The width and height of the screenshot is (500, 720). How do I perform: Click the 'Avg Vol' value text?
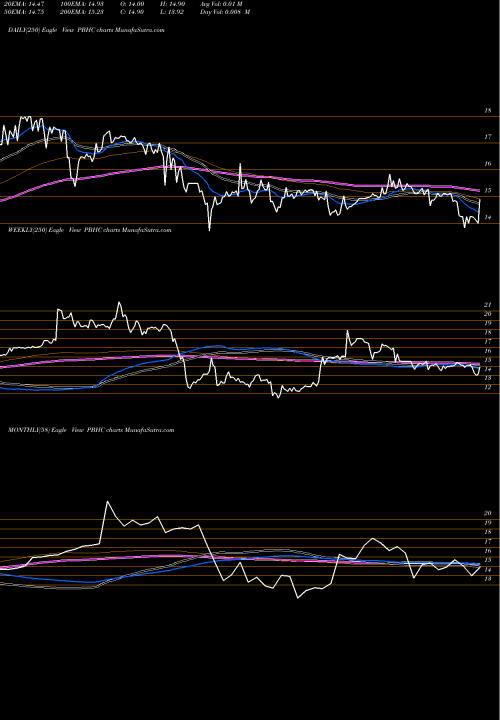coord(221,4)
